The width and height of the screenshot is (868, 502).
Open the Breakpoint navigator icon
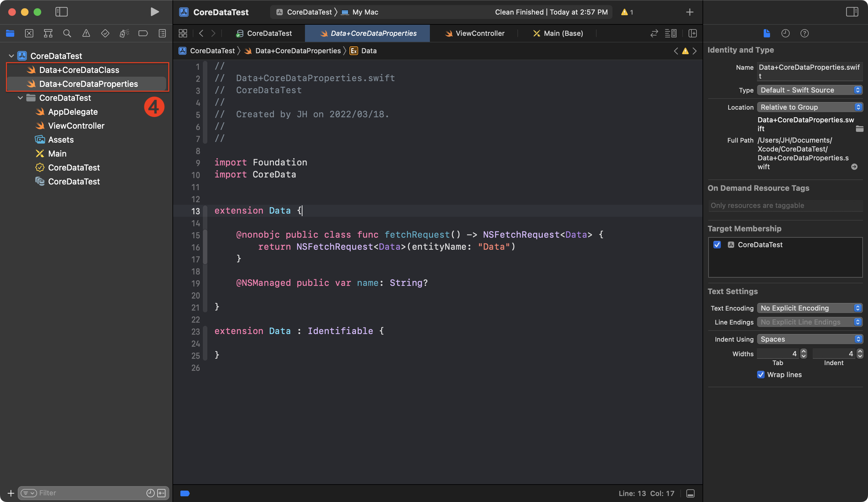(x=143, y=33)
